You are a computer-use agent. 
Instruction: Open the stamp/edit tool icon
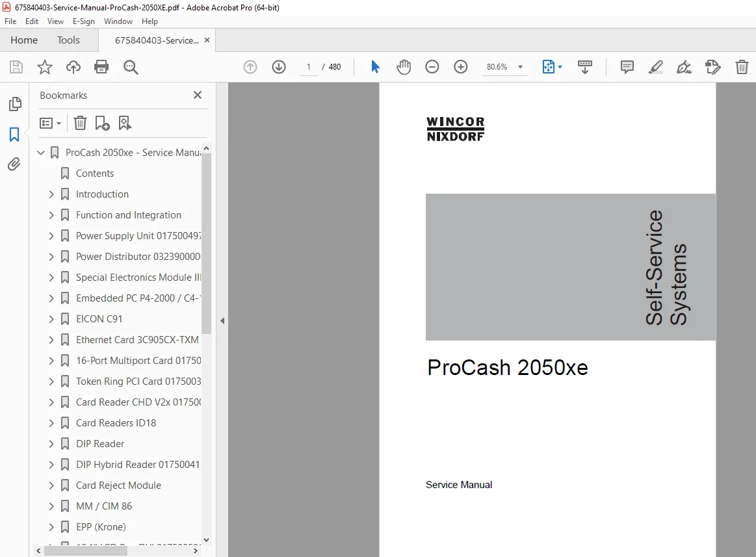pos(712,66)
